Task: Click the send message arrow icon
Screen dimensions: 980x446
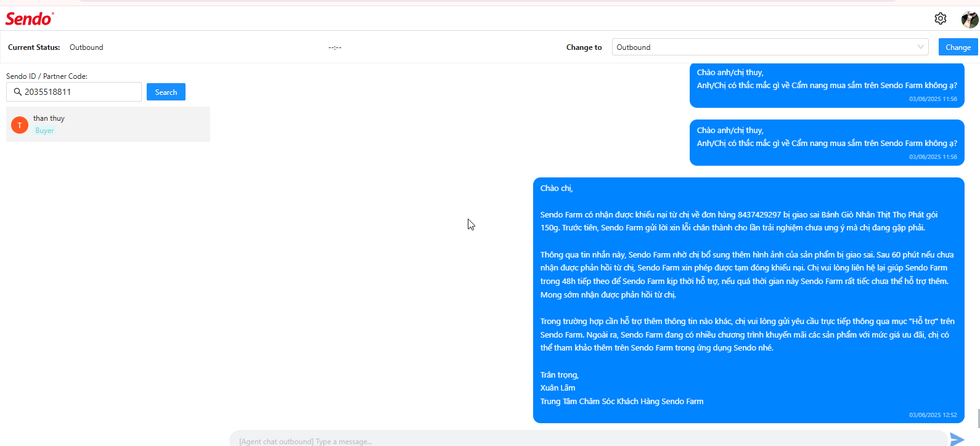Action: click(957, 439)
